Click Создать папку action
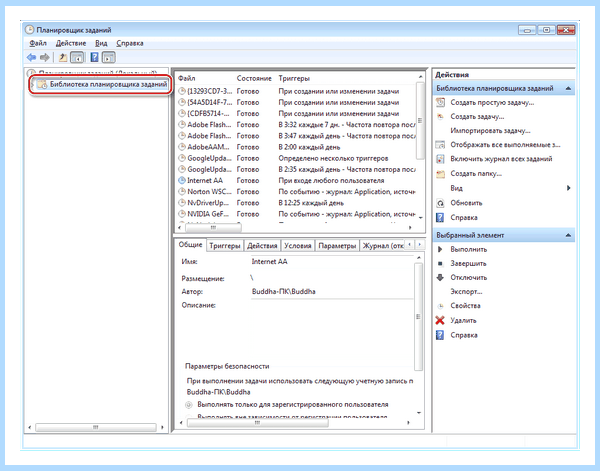 [476, 174]
